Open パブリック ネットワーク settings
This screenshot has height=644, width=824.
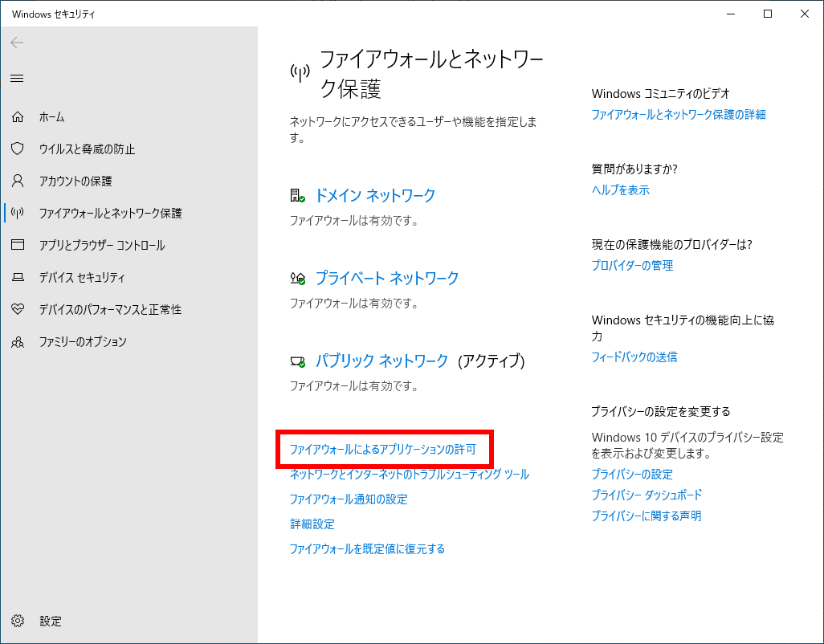(x=381, y=361)
